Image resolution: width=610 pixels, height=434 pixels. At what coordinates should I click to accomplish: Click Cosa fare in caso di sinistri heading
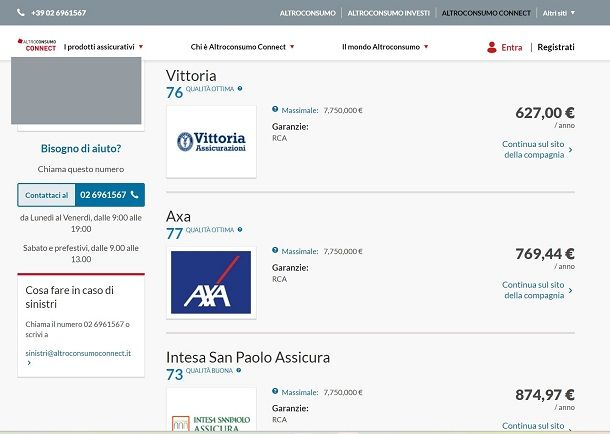point(70,297)
